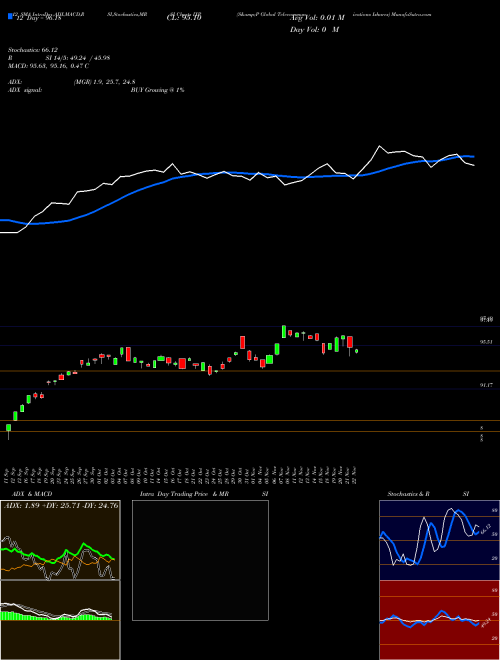Click the 91.17 price axis label
This screenshot has width=500, height=660.
tap(486, 385)
